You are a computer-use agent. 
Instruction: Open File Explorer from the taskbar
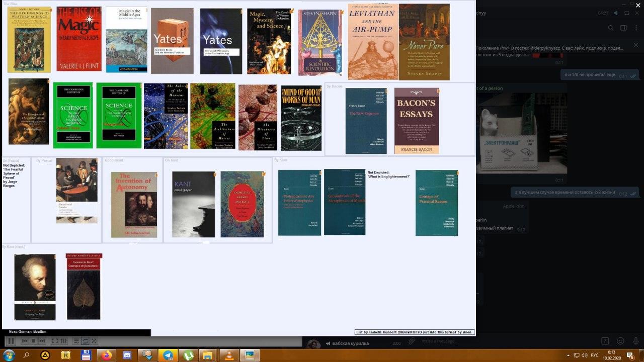point(208,355)
